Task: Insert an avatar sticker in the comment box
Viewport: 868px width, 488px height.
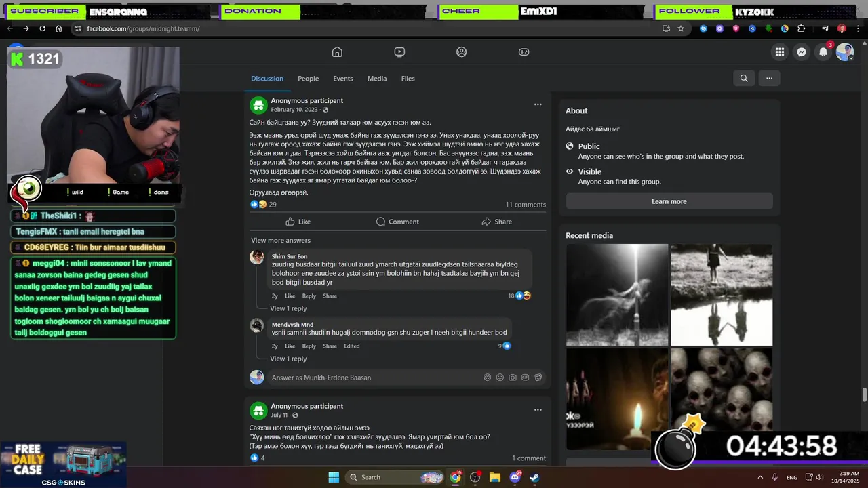Action: [487, 378]
